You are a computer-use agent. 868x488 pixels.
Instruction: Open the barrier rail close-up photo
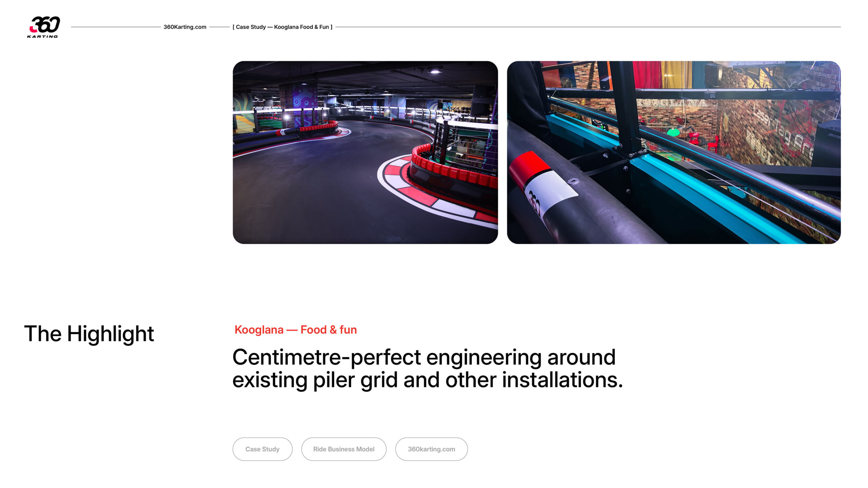pyautogui.click(x=674, y=152)
